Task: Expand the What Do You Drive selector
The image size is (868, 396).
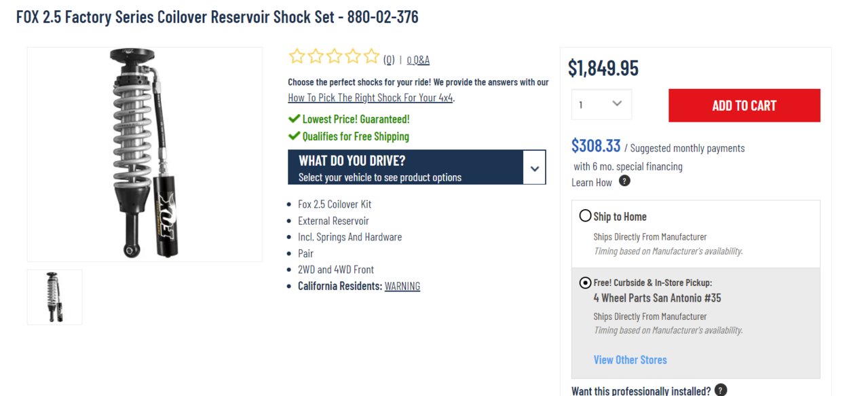Action: [x=417, y=167]
